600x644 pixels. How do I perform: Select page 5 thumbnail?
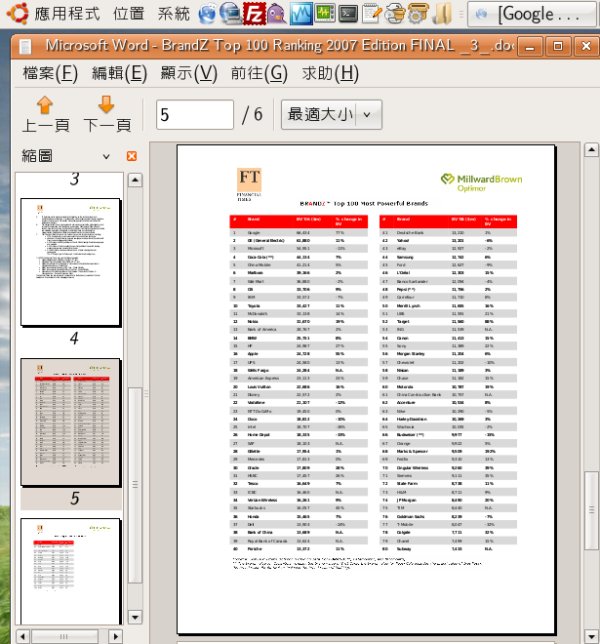click(x=71, y=422)
